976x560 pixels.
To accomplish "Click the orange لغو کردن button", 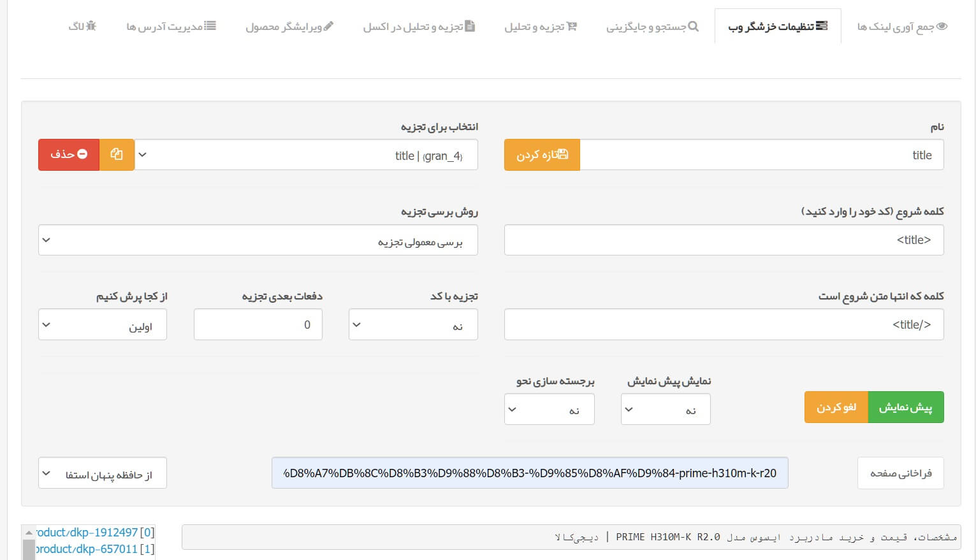I will pyautogui.click(x=836, y=407).
